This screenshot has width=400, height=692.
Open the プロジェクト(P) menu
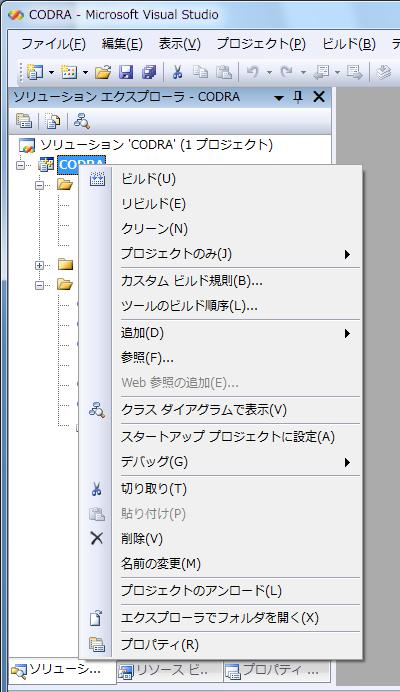[261, 44]
